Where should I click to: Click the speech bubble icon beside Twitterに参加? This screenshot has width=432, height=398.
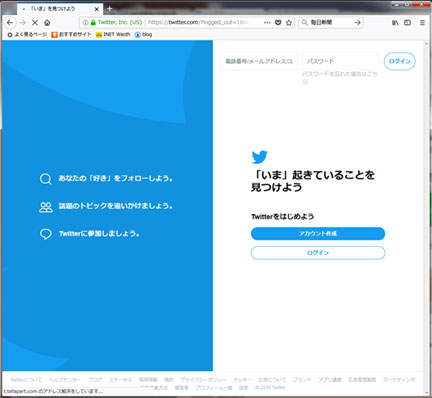click(46, 234)
